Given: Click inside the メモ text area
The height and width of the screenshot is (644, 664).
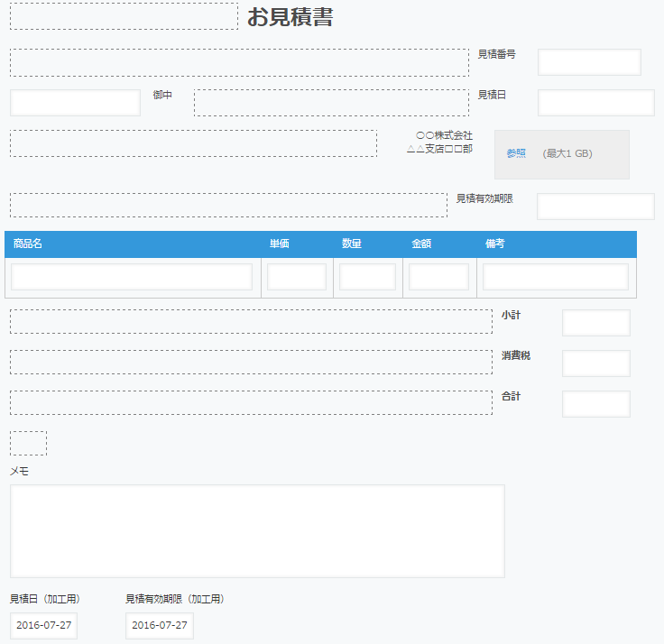Looking at the screenshot, I should point(257,531).
